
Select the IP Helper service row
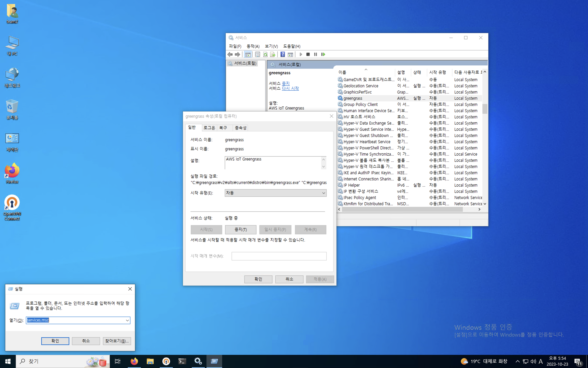pyautogui.click(x=352, y=185)
